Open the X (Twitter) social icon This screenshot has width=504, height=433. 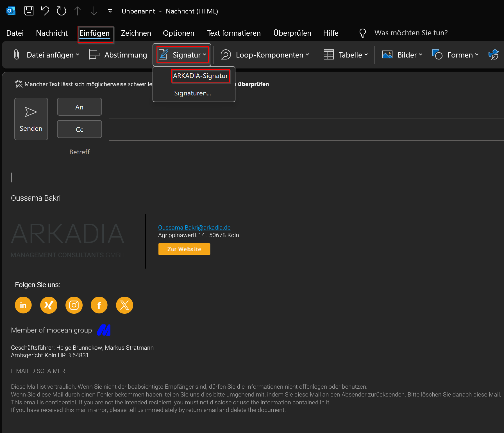124,305
